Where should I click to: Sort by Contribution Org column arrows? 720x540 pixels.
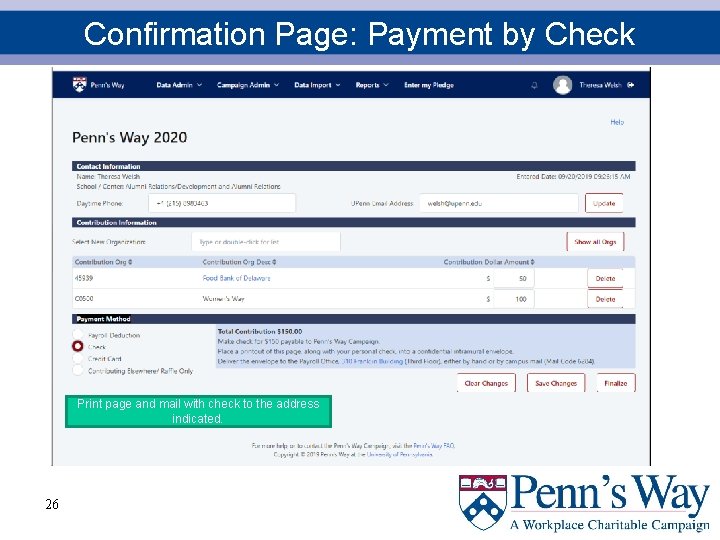(x=130, y=262)
